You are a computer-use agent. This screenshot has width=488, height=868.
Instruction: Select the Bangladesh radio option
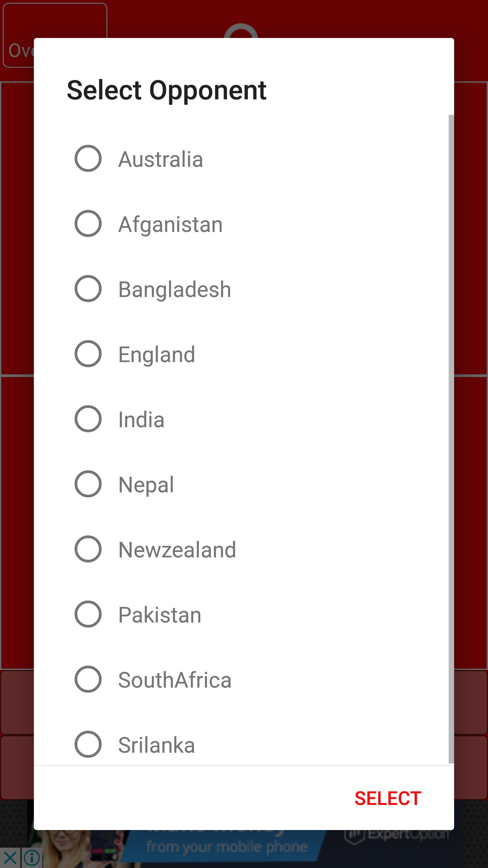coord(88,289)
